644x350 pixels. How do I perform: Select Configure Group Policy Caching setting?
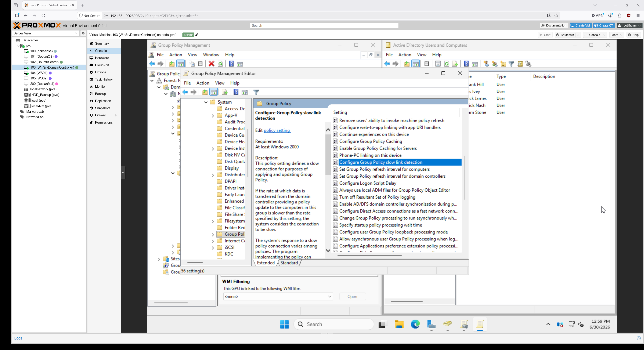[x=370, y=141]
